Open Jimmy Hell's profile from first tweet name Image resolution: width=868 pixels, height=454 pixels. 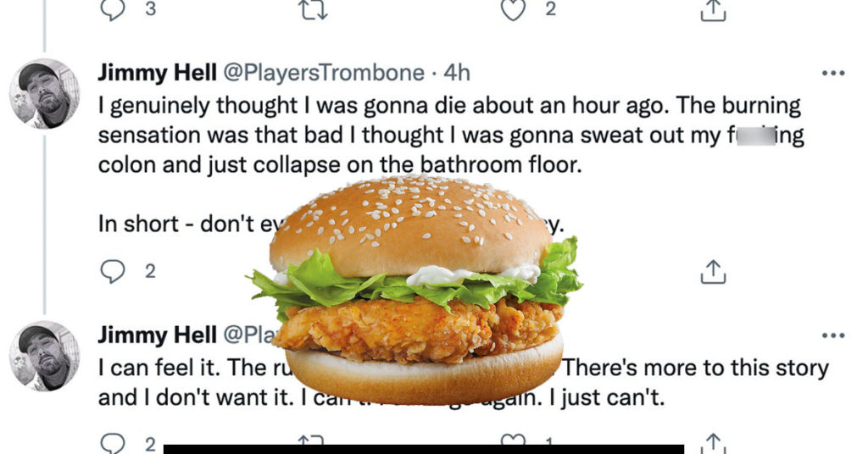tap(157, 73)
